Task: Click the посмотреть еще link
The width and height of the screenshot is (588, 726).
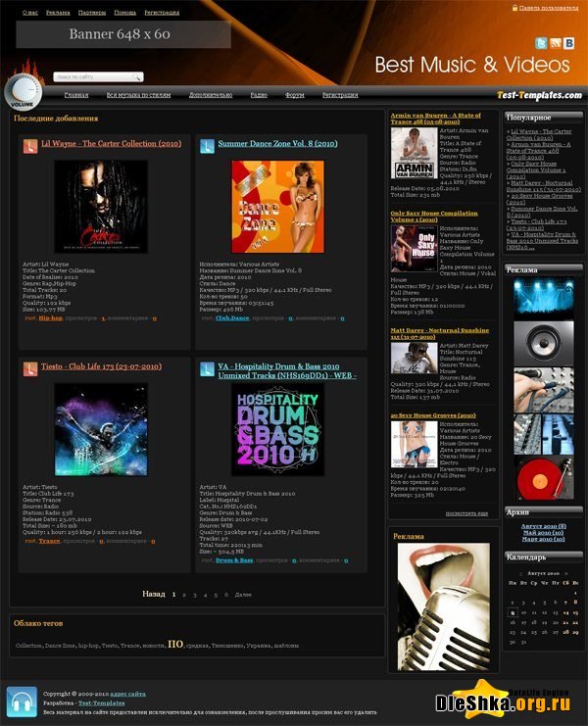Action: 466,513
